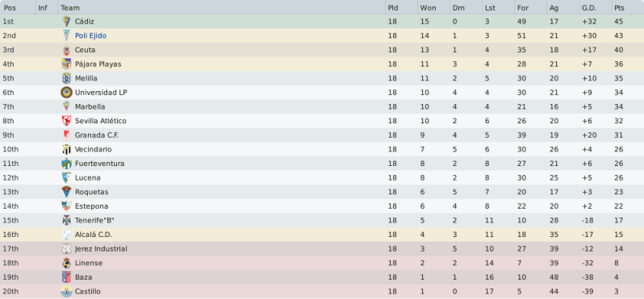644x299 pixels.
Task: Open the Granada C.F. team name
Action: pos(97,135)
